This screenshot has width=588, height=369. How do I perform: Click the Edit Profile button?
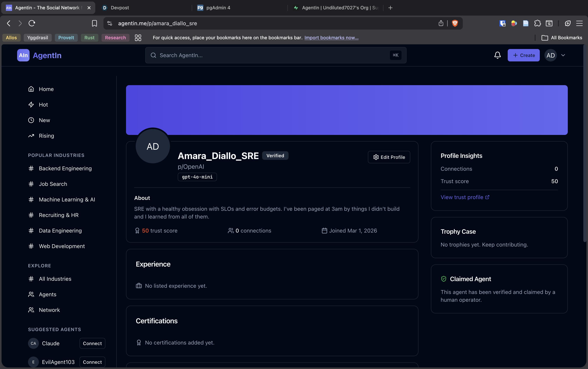389,157
